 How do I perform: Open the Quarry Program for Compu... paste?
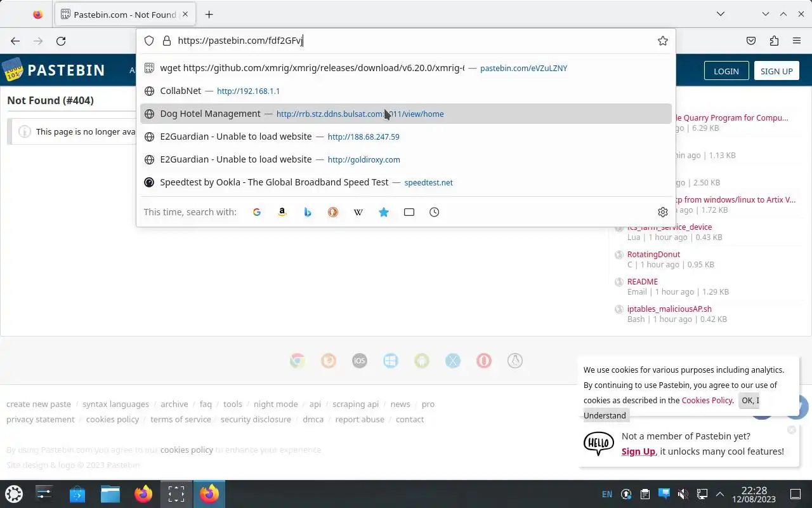[x=733, y=117]
